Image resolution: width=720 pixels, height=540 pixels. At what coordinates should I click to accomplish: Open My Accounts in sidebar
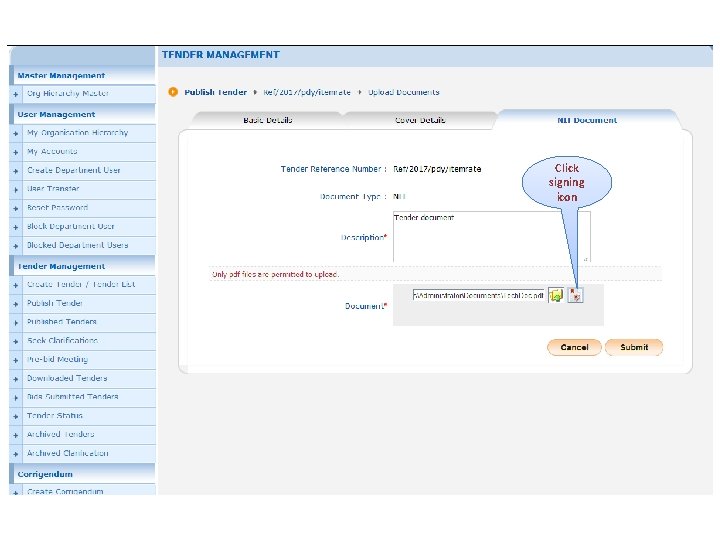coord(52,151)
